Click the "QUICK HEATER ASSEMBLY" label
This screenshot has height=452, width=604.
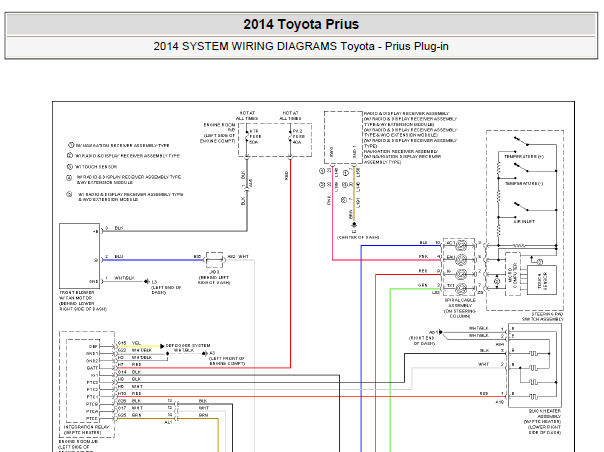tap(545, 413)
